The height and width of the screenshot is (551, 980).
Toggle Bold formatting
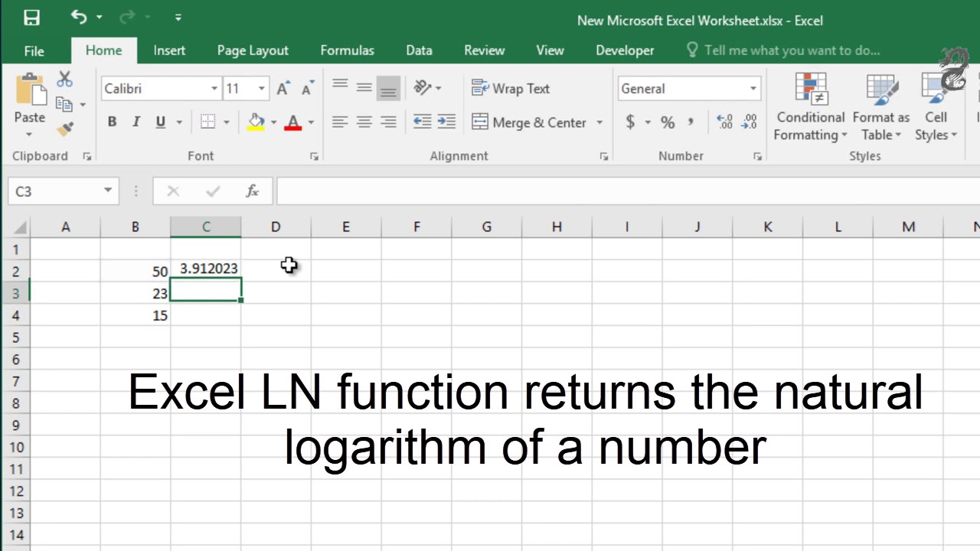[112, 122]
